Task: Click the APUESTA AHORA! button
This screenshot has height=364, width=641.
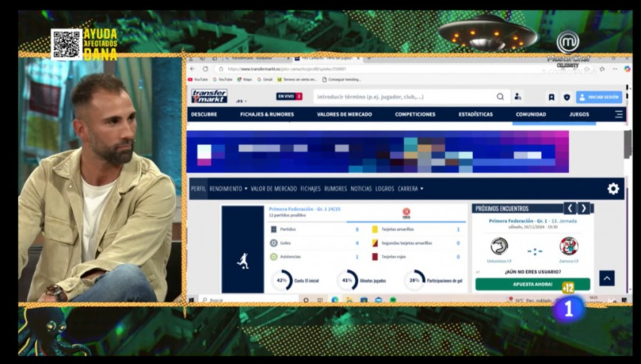Action: 533,284
